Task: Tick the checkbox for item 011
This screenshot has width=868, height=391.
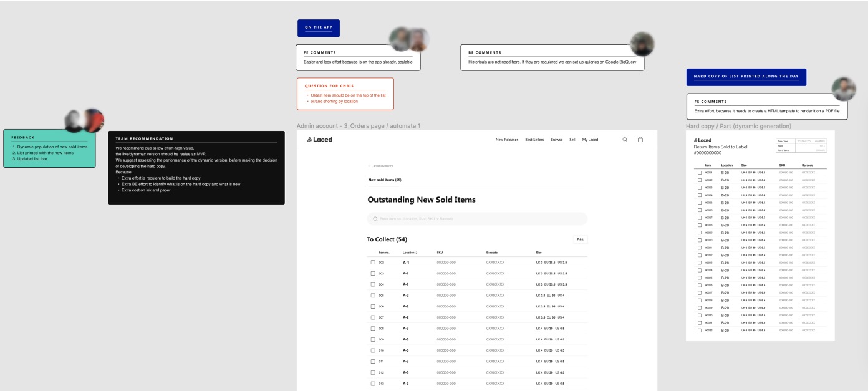Action: click(373, 361)
